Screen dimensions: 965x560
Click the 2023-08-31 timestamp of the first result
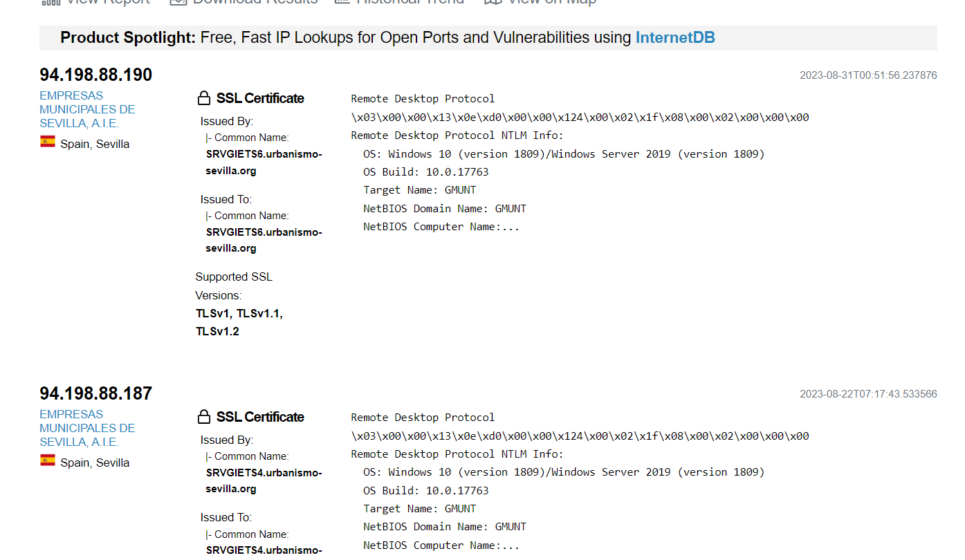868,75
